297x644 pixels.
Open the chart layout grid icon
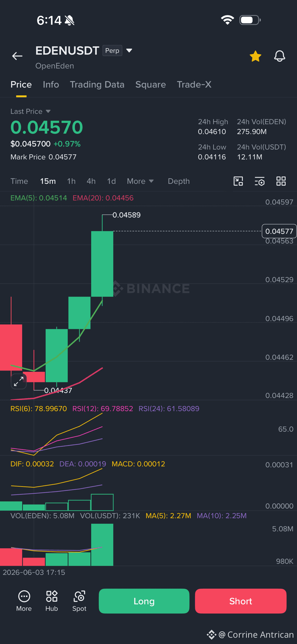click(281, 181)
